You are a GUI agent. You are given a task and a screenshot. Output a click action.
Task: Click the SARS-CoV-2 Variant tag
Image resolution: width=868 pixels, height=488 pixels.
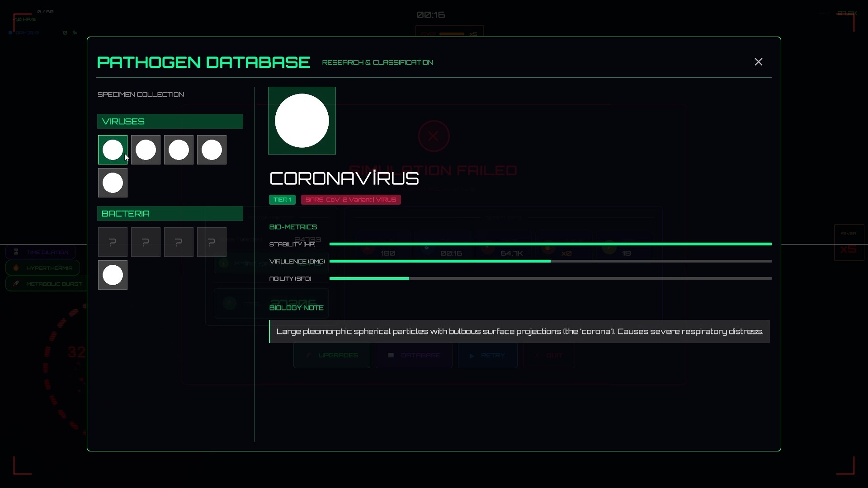click(351, 199)
